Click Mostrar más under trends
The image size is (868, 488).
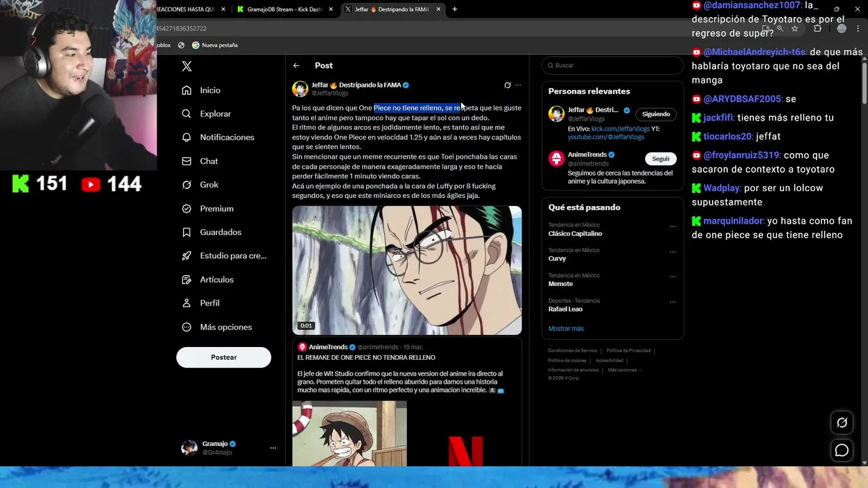point(566,329)
